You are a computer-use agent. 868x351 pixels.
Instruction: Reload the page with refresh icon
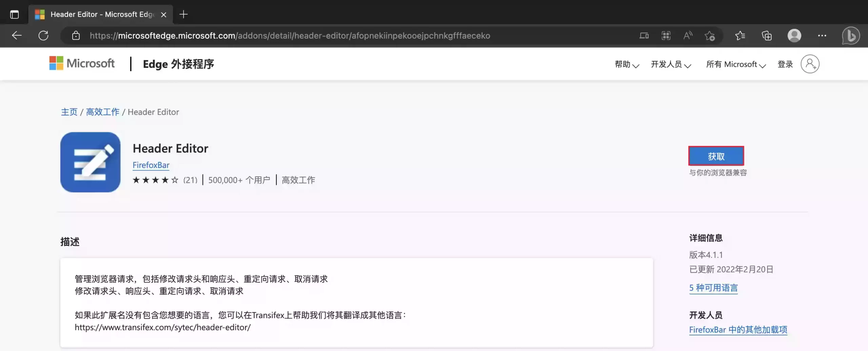click(x=43, y=35)
